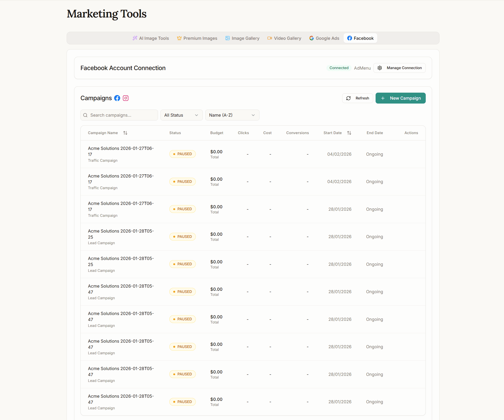Click the AdMenu account name
This screenshot has height=420, width=504.
pyautogui.click(x=362, y=68)
